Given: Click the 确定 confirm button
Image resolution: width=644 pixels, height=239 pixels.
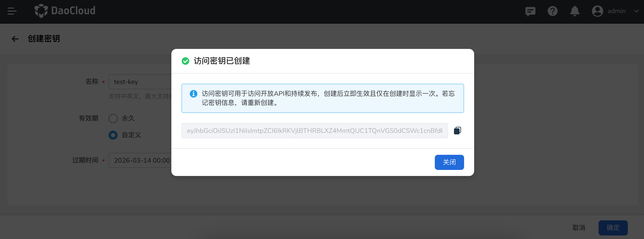Looking at the screenshot, I should pos(613,228).
